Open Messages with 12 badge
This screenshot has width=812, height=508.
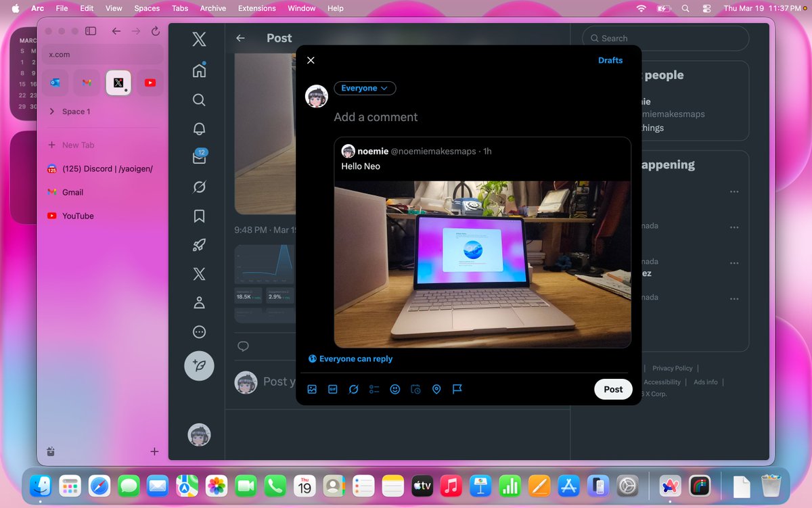click(x=199, y=158)
